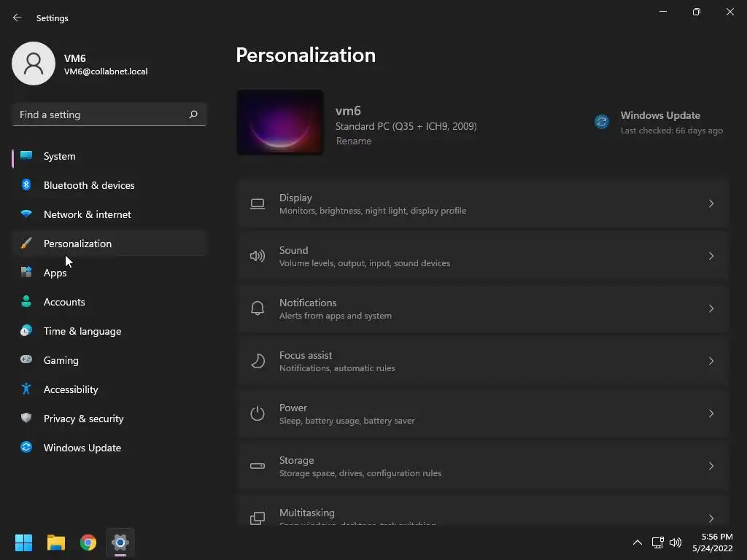Click the Settings gear taskbar icon
This screenshot has width=747, height=560.
120,542
